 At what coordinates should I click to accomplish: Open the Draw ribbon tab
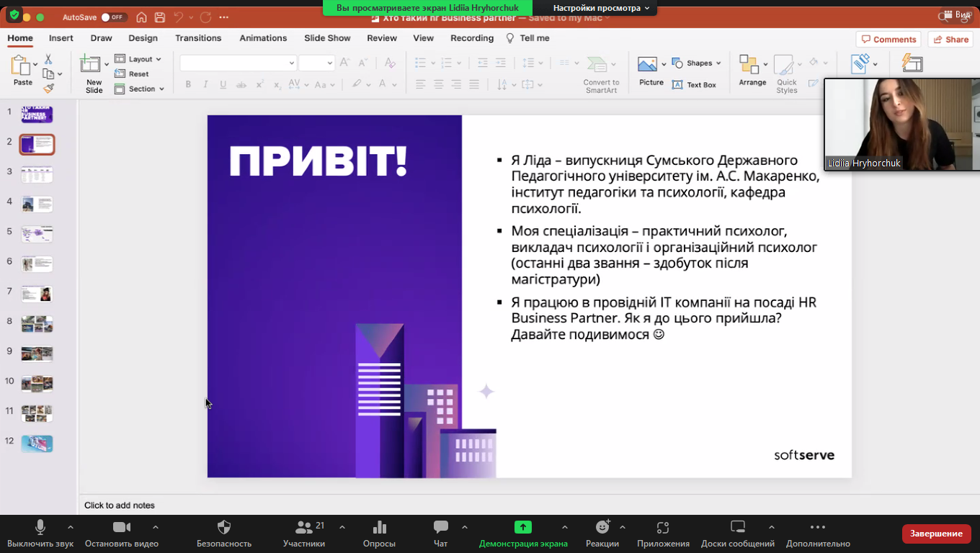click(102, 38)
